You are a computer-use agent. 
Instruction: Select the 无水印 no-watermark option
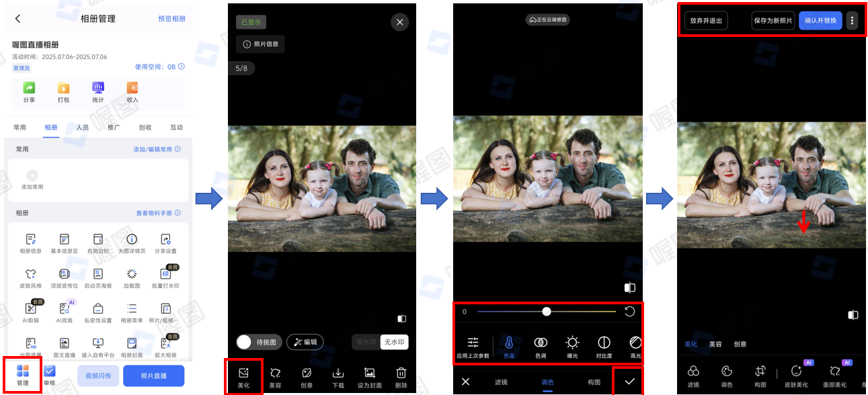tap(393, 342)
